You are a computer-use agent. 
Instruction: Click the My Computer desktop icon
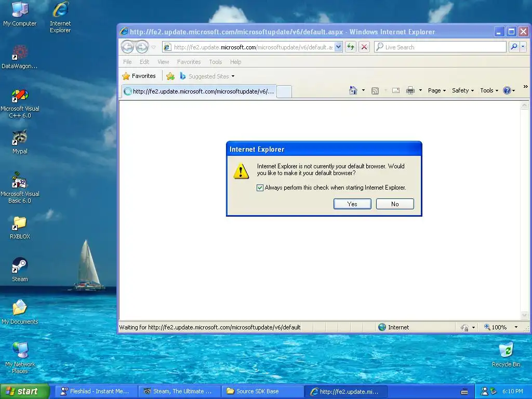coord(20,14)
